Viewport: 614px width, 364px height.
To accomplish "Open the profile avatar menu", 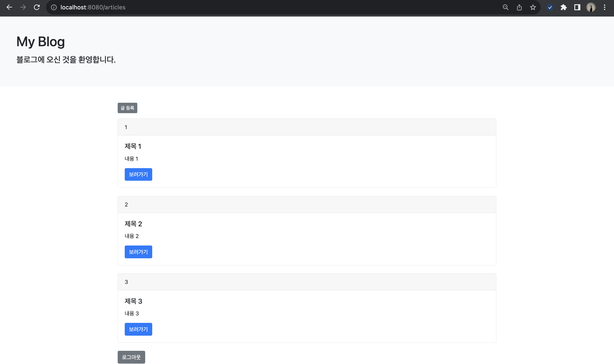I will pyautogui.click(x=591, y=7).
